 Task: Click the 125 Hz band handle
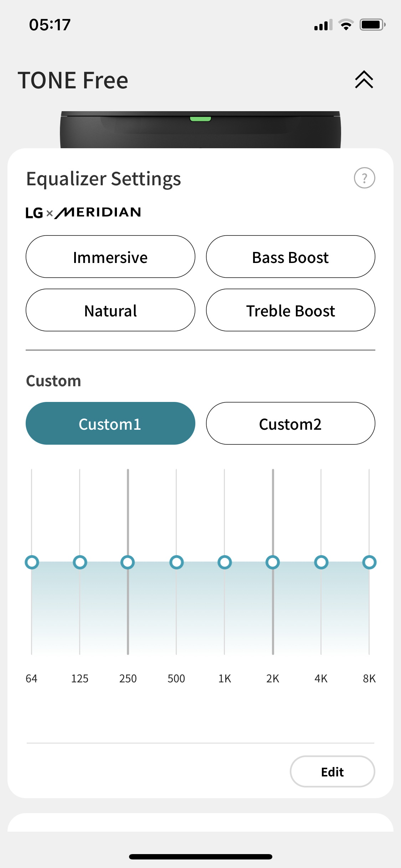[80, 562]
